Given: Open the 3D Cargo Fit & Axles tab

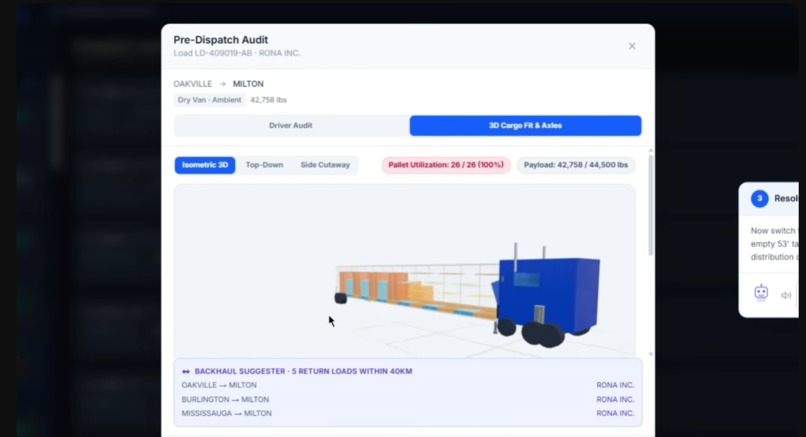Looking at the screenshot, I should coord(525,125).
